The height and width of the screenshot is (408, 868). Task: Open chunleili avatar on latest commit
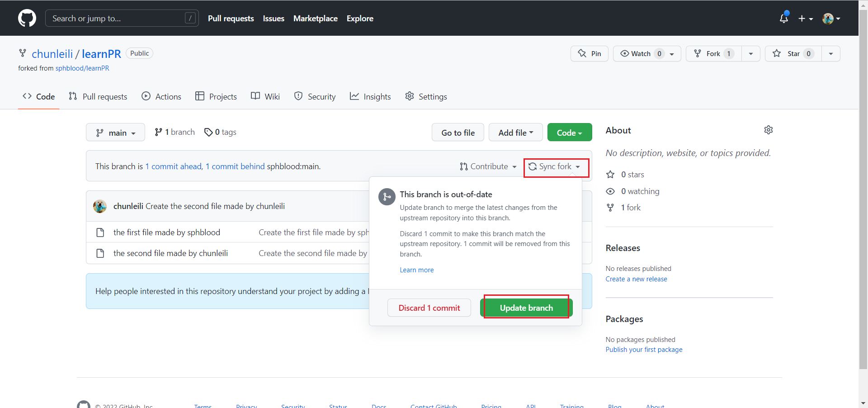[100, 206]
